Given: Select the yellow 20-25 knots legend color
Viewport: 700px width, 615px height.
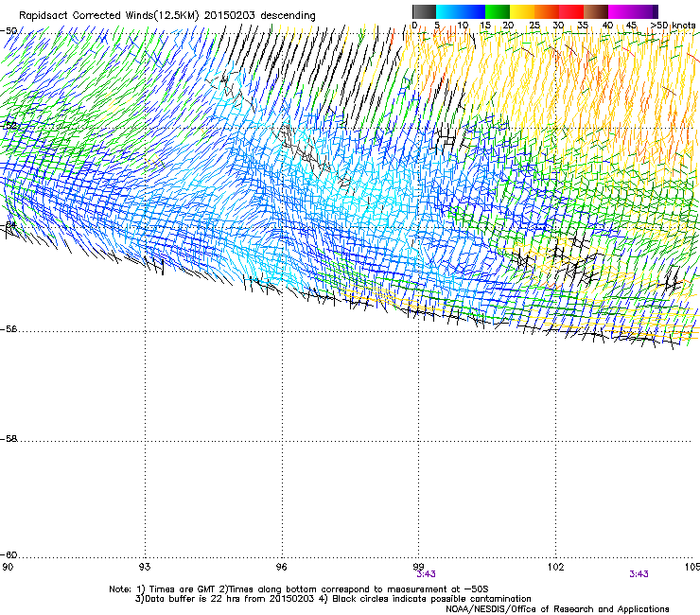Looking at the screenshot, I should tap(522, 11).
